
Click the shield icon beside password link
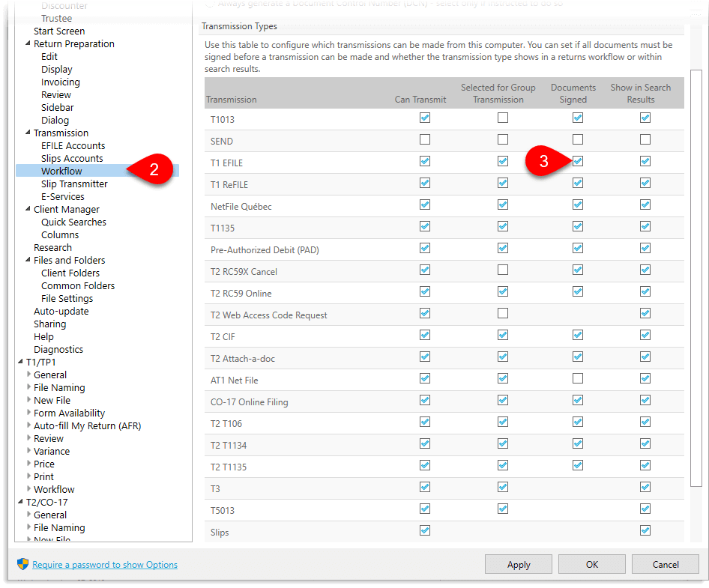[x=22, y=563]
